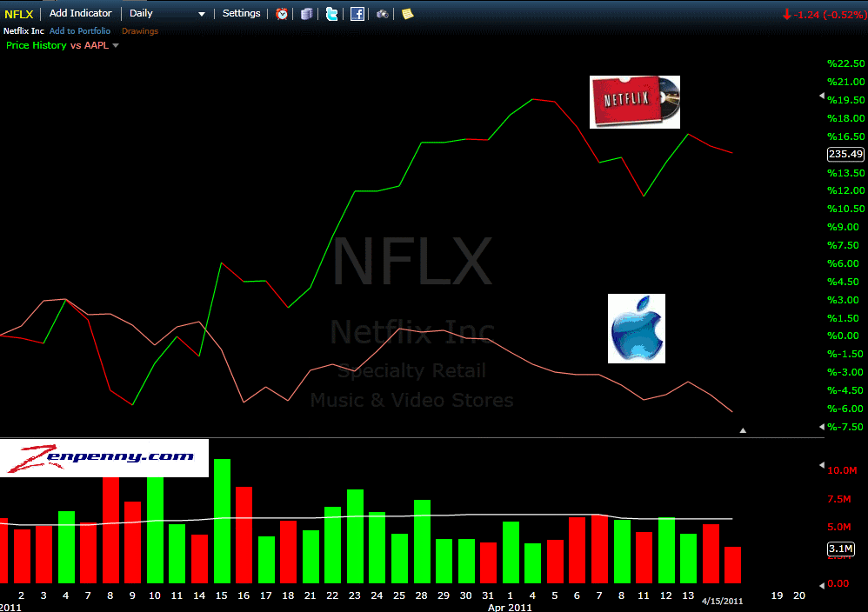Click the camera snapshot icon
The height and width of the screenshot is (612, 868).
click(x=382, y=14)
